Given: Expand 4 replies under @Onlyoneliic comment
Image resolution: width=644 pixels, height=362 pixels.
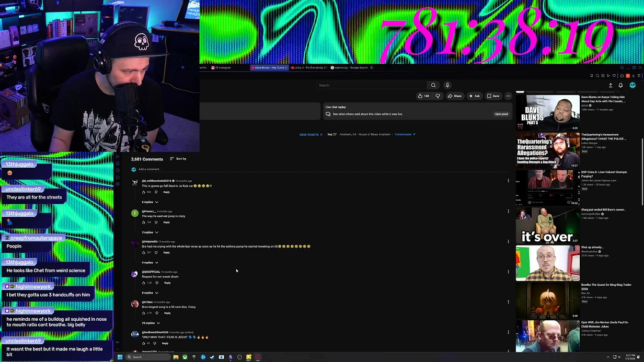Looking at the screenshot, I should 150,263.
